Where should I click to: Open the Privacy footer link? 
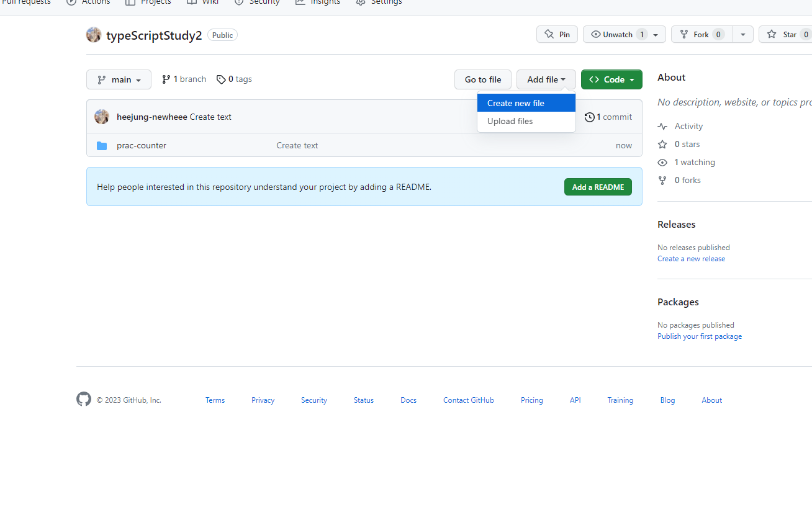click(x=263, y=400)
